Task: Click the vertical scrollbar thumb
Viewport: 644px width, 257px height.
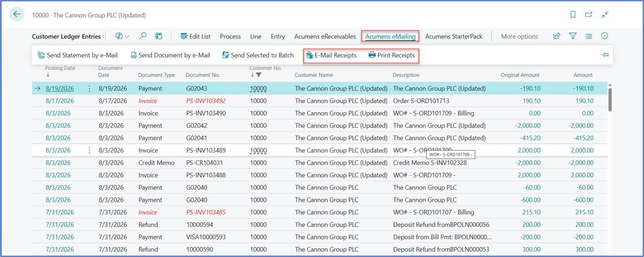Action: pyautogui.click(x=610, y=99)
